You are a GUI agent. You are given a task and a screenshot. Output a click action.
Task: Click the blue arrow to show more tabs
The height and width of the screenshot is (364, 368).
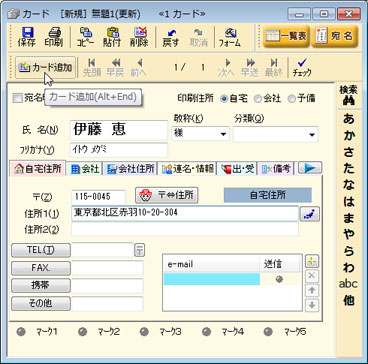(310, 168)
